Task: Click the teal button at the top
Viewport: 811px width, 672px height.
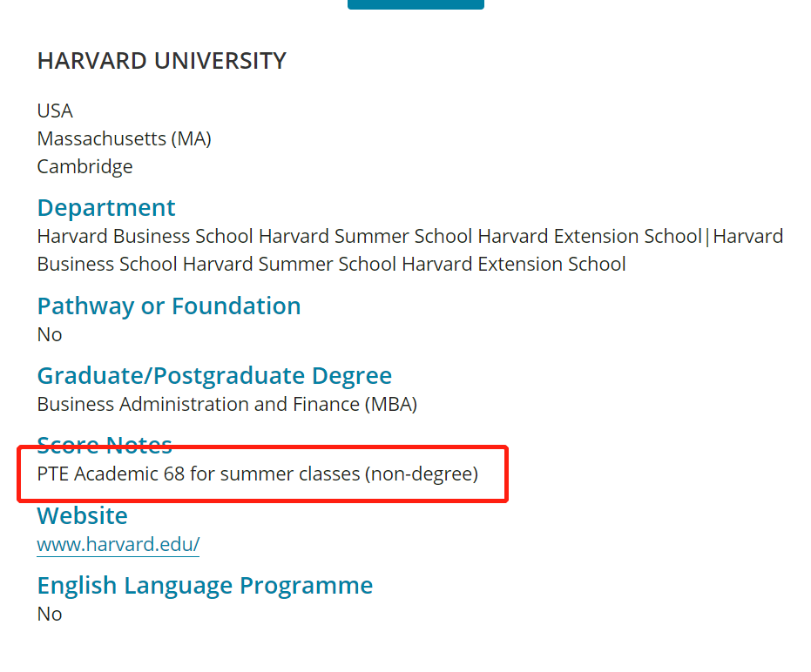Action: click(416, 4)
